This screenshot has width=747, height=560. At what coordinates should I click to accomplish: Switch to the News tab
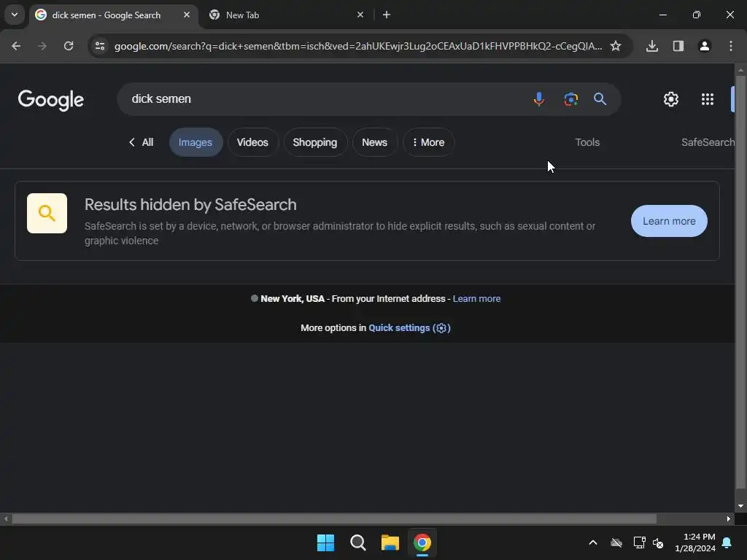pos(374,142)
